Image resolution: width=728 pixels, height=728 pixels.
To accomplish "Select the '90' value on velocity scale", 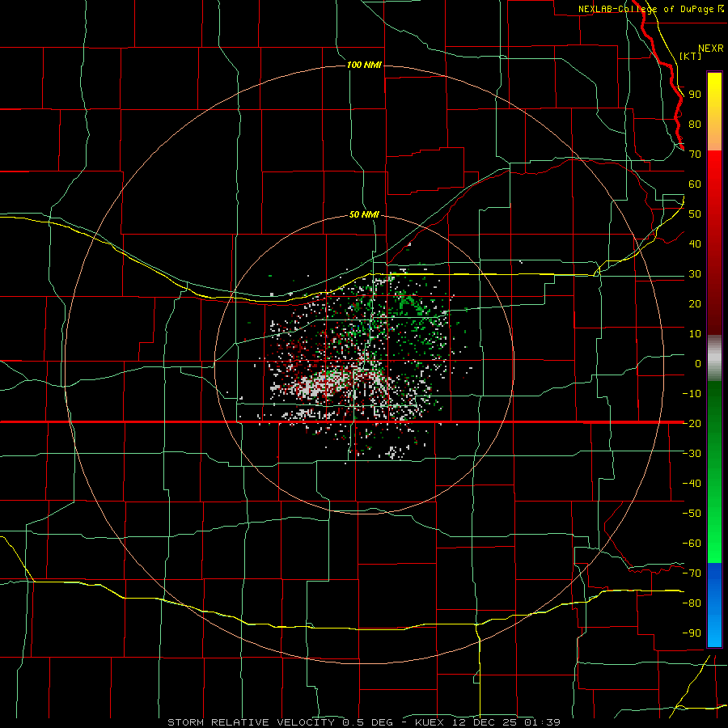I will pyautogui.click(x=695, y=95).
